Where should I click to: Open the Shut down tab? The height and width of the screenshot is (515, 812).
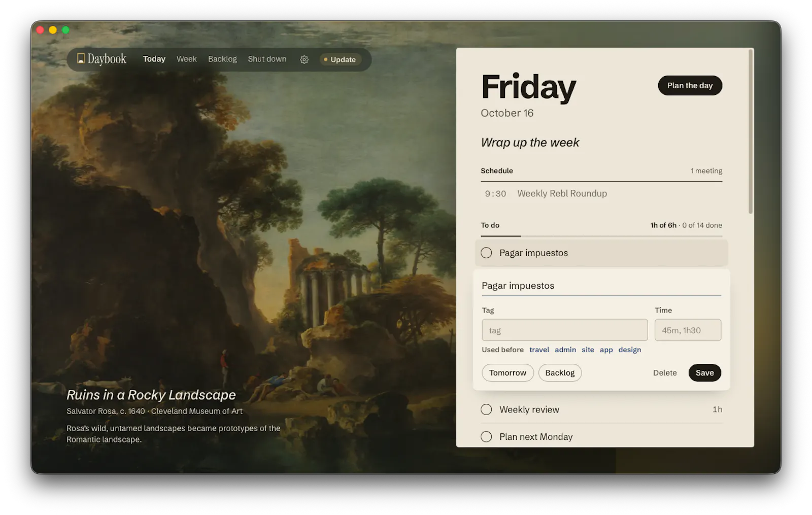[x=267, y=59]
